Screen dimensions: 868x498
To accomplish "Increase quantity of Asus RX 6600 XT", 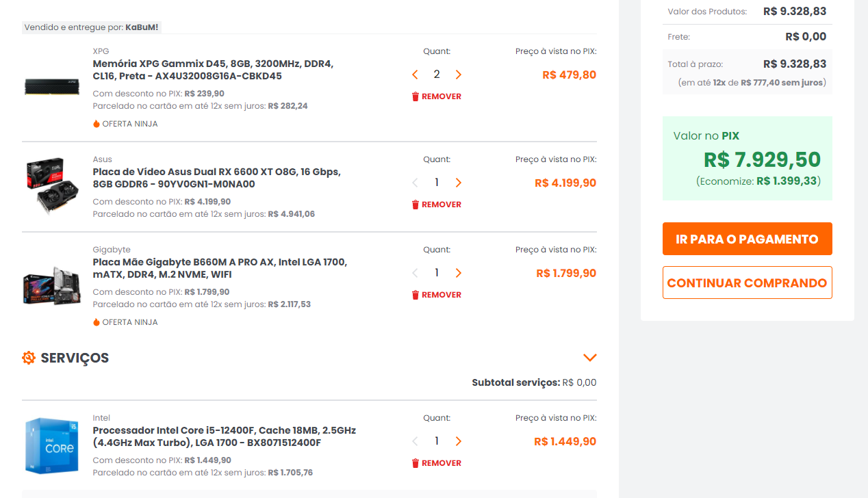I will pyautogui.click(x=459, y=183).
